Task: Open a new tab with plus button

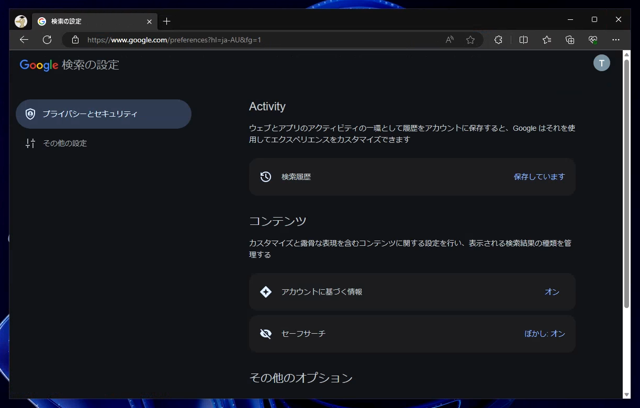Action: [x=167, y=21]
